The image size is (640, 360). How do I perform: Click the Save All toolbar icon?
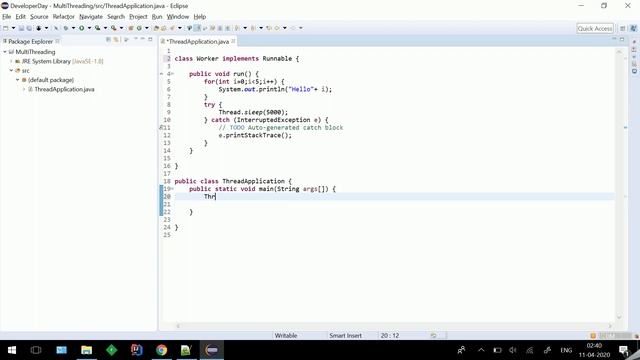point(29,28)
